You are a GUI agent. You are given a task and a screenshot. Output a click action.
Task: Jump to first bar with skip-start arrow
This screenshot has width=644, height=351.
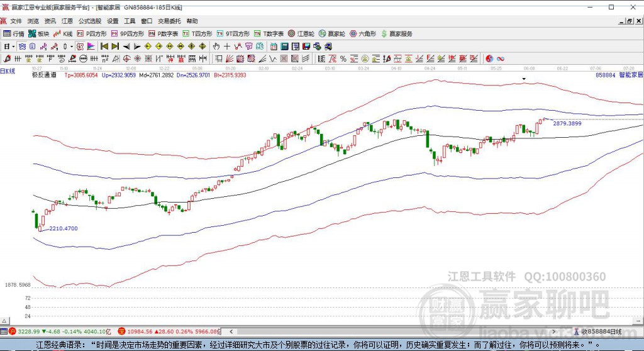coord(104,47)
